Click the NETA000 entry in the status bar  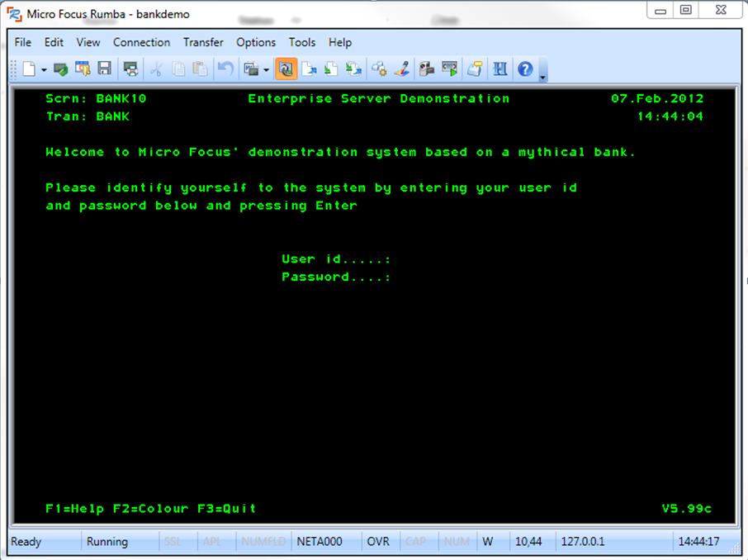click(x=320, y=542)
